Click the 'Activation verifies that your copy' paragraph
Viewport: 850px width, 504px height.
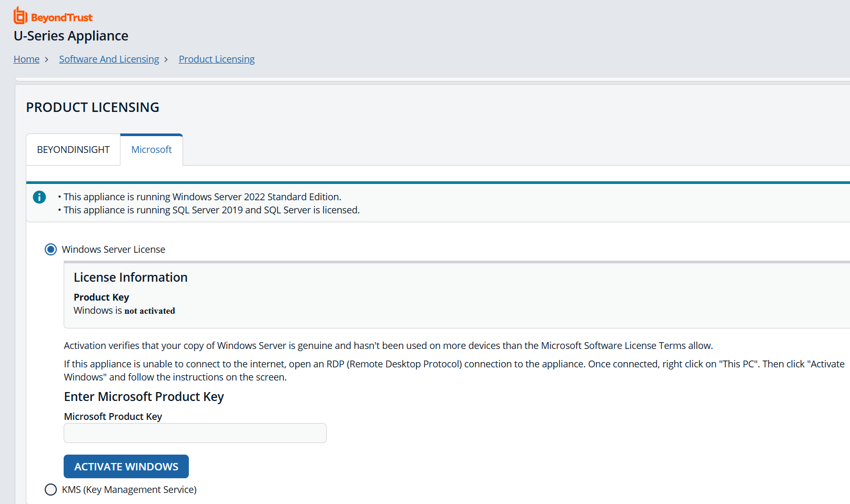[x=389, y=345]
